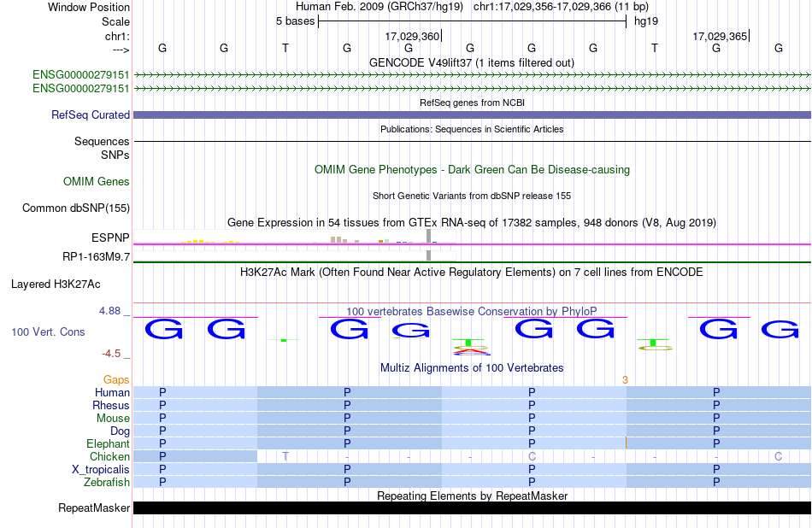Click the orange gap count 3
The image size is (812, 528).
click(x=625, y=380)
